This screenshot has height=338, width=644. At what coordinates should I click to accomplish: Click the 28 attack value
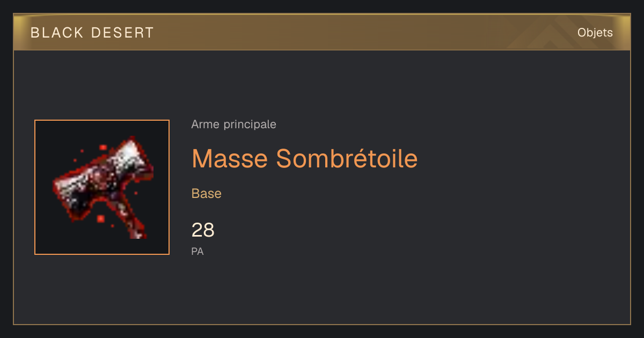pyautogui.click(x=203, y=230)
